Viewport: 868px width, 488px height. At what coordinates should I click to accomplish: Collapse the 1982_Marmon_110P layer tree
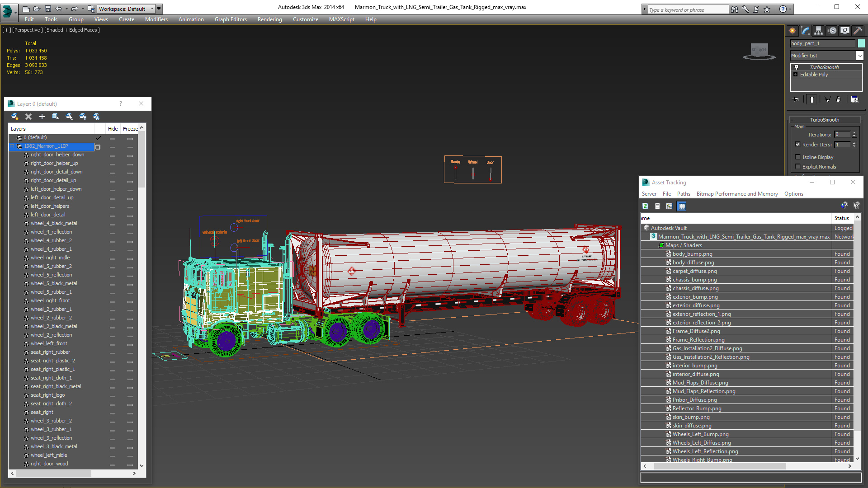pos(12,146)
